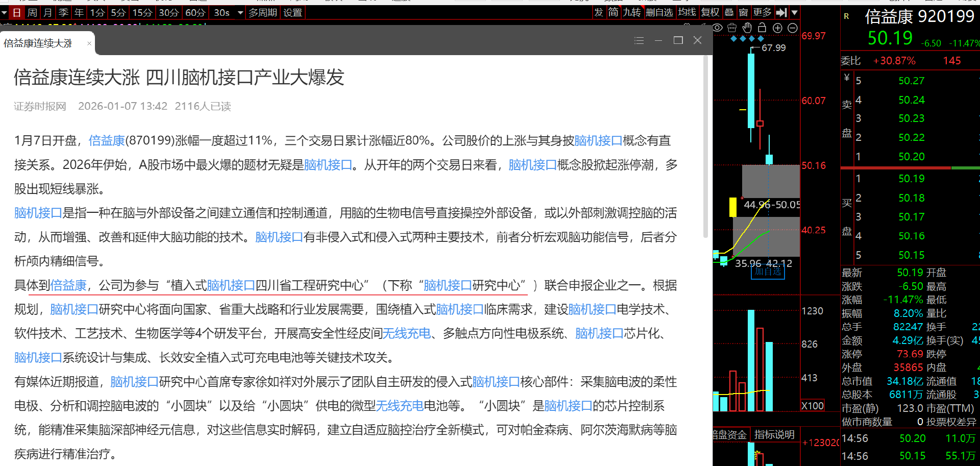
Task: Open the dropdown arrow right of 更多
Action: click(x=795, y=12)
